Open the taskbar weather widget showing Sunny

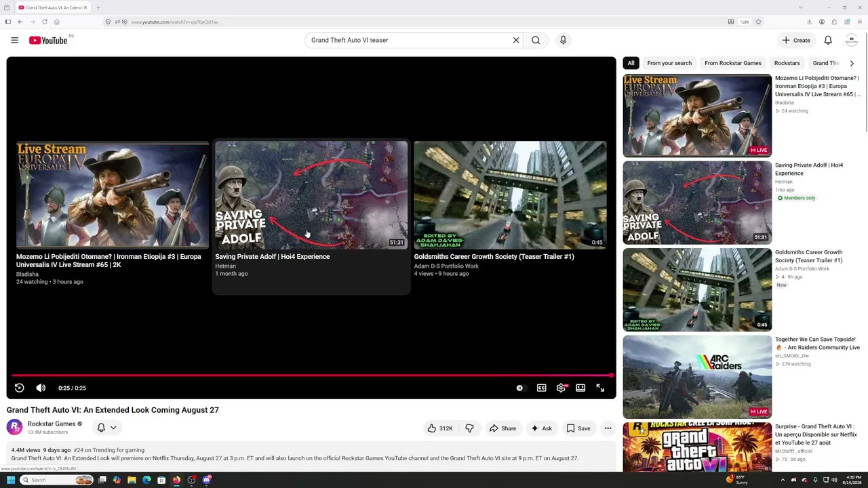coord(737,480)
